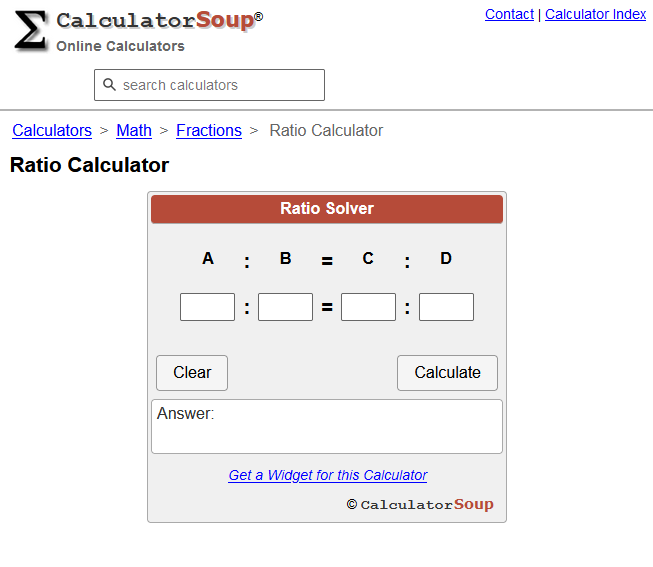Select the B value input box
The width and height of the screenshot is (653, 567).
[x=285, y=307]
